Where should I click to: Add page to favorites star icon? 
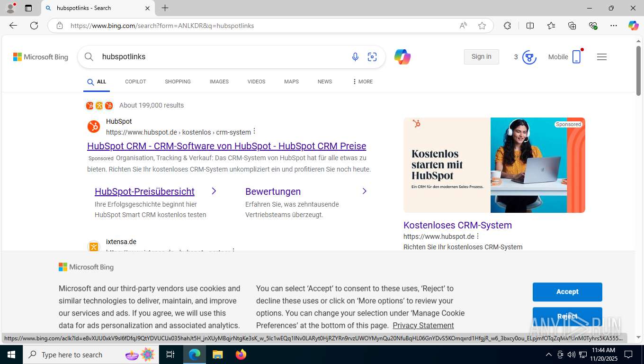point(482,26)
